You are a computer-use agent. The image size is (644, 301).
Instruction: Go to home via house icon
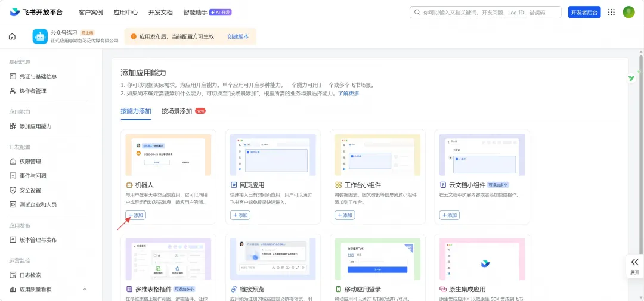[x=13, y=36]
